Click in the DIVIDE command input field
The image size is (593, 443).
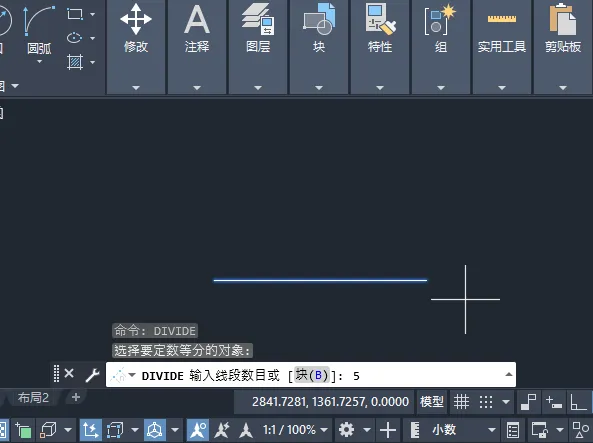point(311,375)
